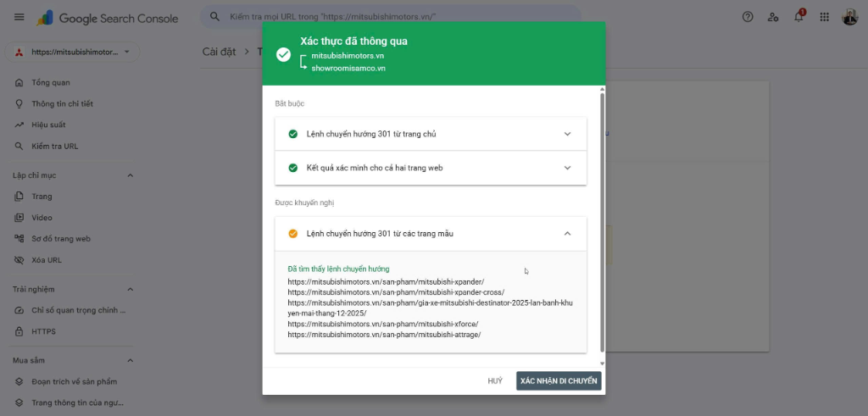Click the search magnifier icon
Screen dimensions: 868x416
point(214,17)
